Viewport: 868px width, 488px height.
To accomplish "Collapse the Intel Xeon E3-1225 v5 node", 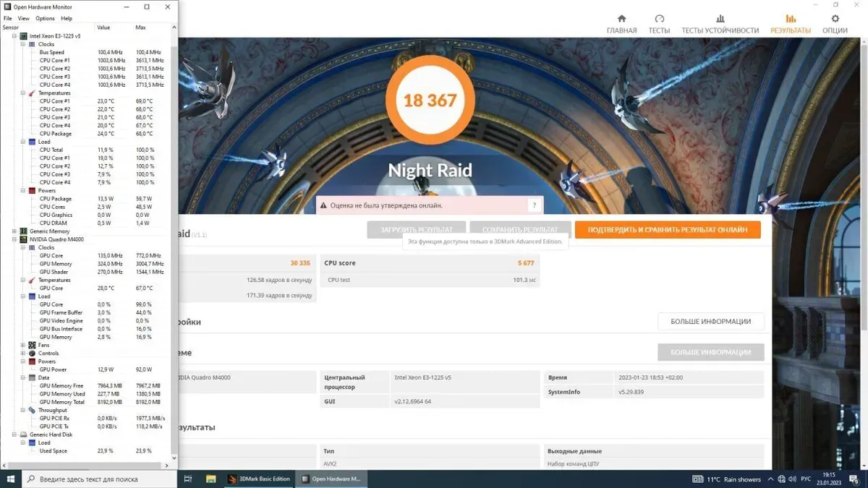I will pyautogui.click(x=14, y=36).
